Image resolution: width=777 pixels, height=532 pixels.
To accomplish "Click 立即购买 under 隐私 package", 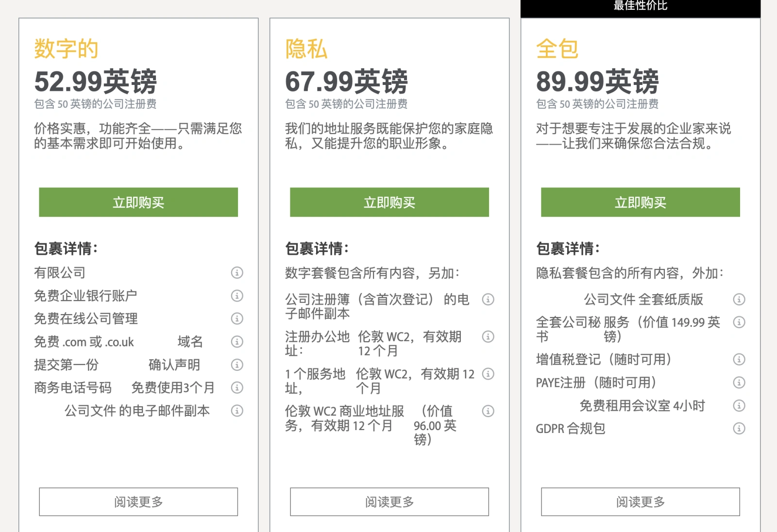I will (x=389, y=202).
